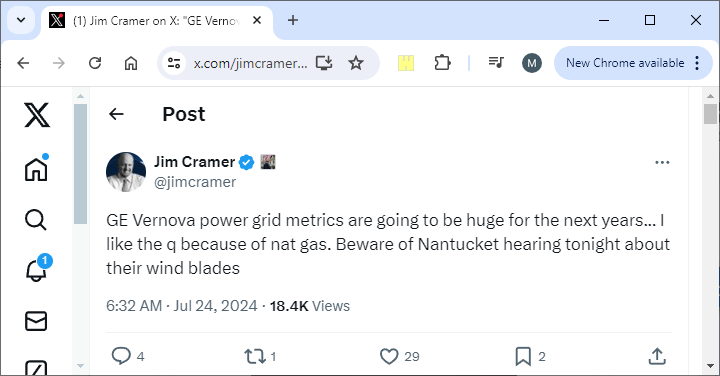This screenshot has width=720, height=376.
Task: Open the Explore search icon in sidebar
Action: pyautogui.click(x=36, y=219)
